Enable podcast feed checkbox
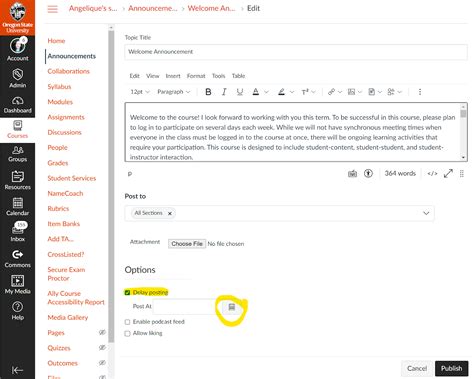The image size is (474, 379). 127,322
